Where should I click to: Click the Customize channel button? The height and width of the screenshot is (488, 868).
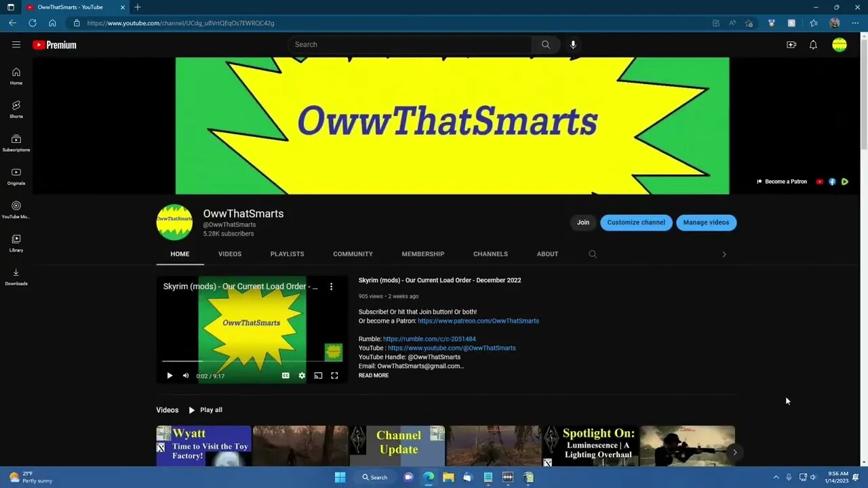click(x=636, y=222)
